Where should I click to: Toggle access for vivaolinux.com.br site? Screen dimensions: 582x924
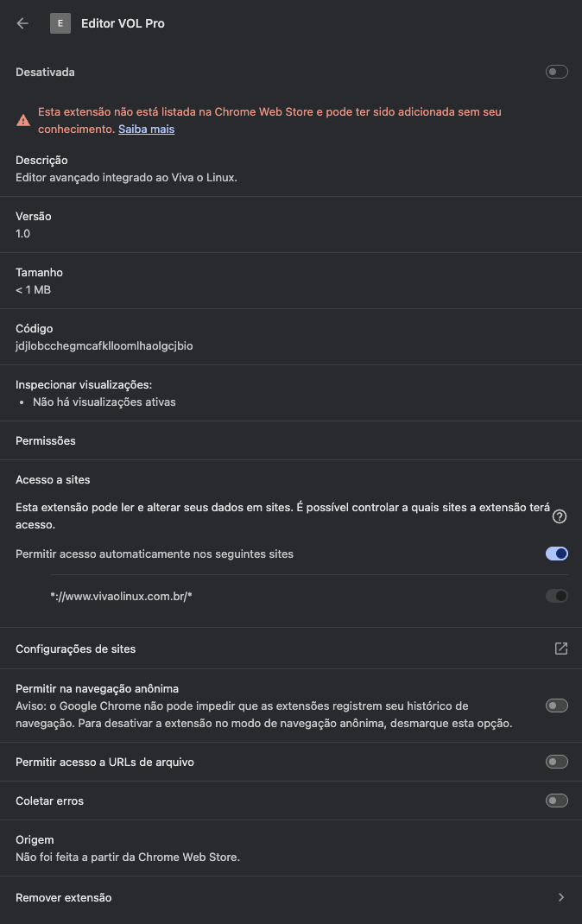point(557,596)
